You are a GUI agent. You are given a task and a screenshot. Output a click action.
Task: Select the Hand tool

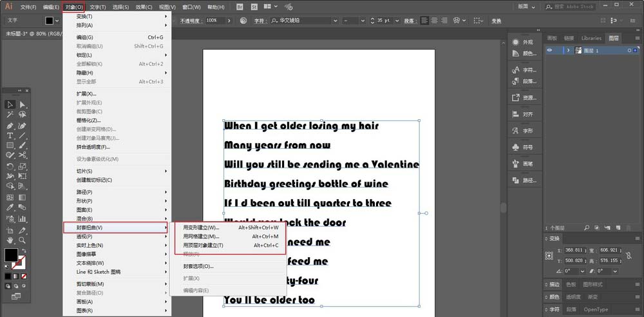click(10, 240)
